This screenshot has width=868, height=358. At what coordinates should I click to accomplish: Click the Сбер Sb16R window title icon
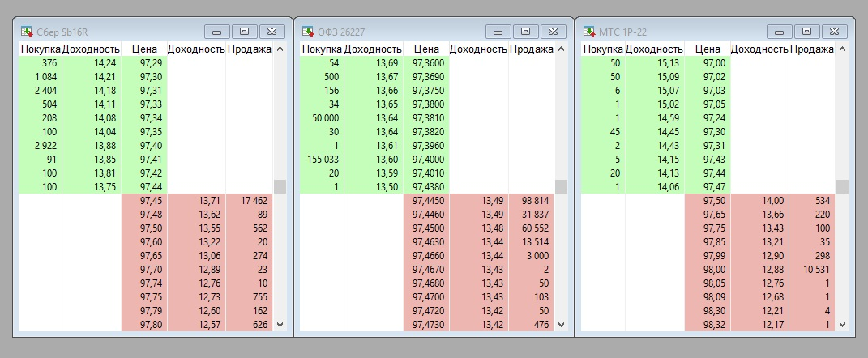click(x=27, y=31)
